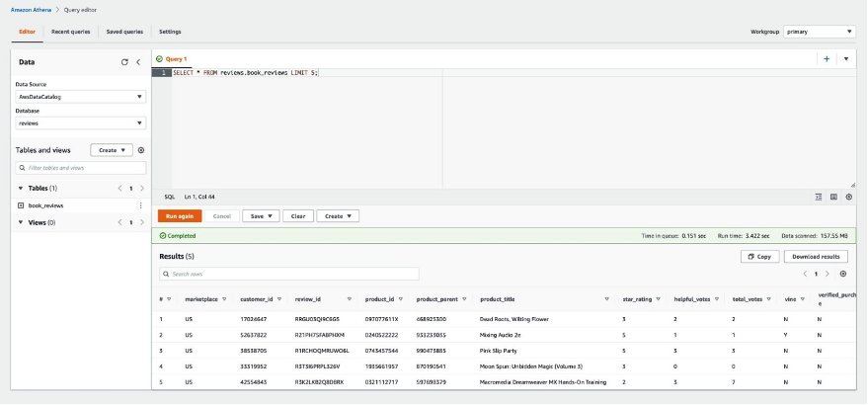The image size is (868, 405).
Task: Sort by helpful_votes column
Action: [716, 299]
